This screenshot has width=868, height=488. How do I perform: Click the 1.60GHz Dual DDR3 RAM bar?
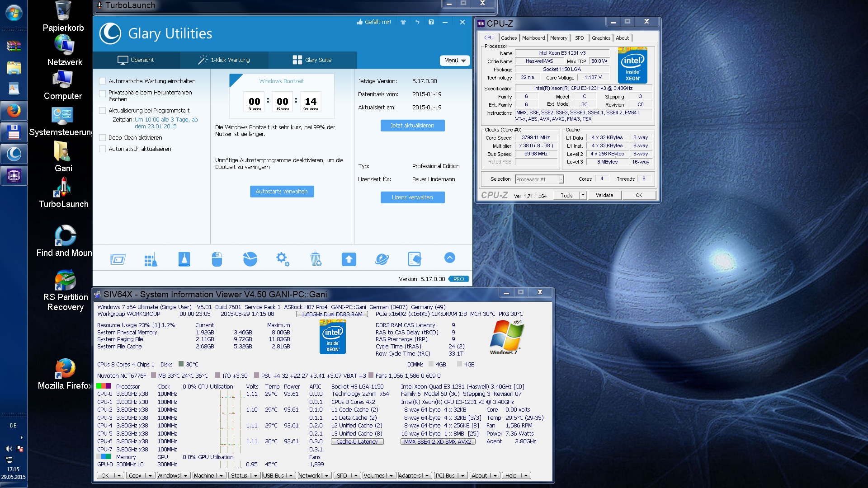click(332, 314)
